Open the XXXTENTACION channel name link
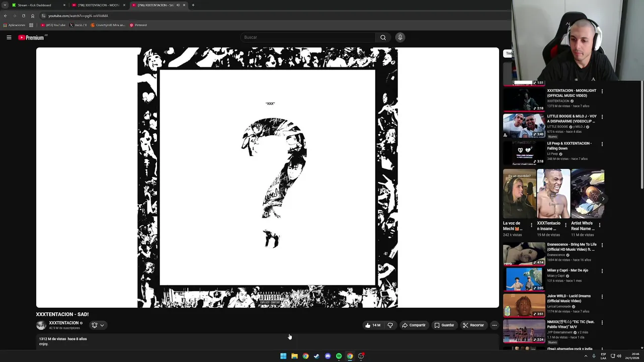Viewport: 644px width, 362px height. click(64, 323)
